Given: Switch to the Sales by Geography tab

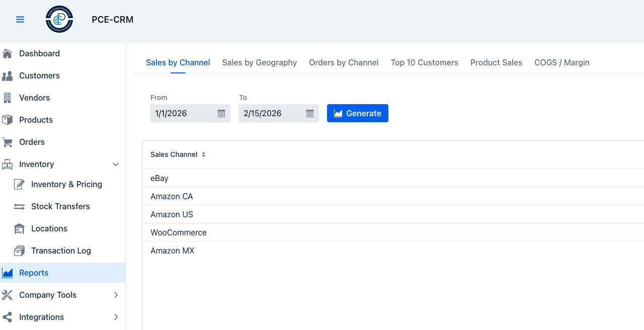Looking at the screenshot, I should (260, 62).
